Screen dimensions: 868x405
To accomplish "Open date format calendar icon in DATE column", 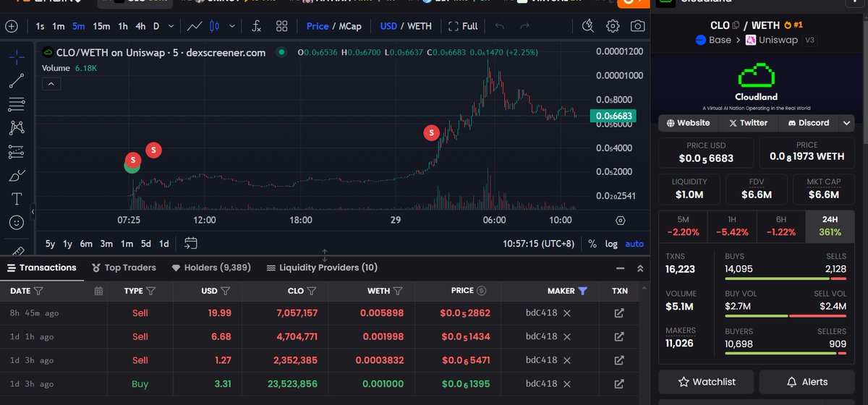I will [x=98, y=291].
